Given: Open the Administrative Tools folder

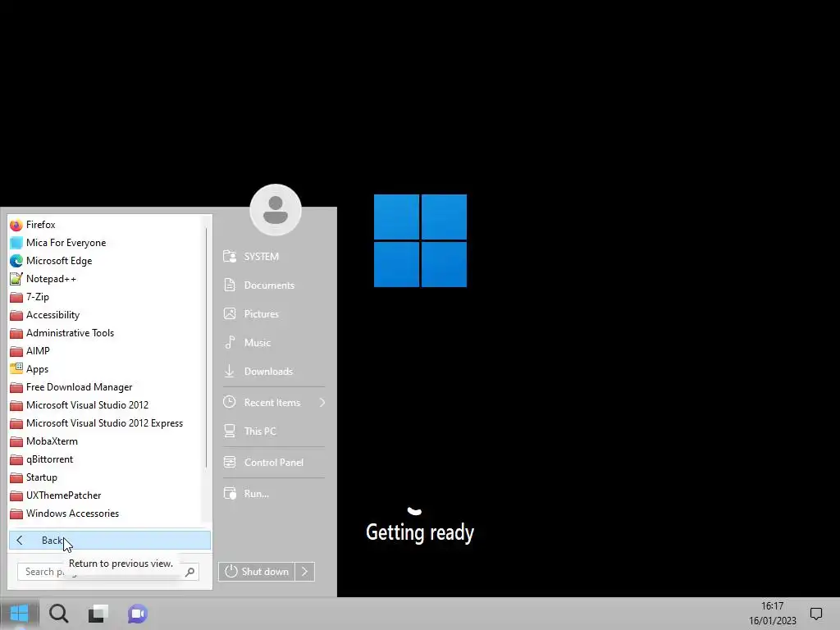Looking at the screenshot, I should pyautogui.click(x=104, y=333).
